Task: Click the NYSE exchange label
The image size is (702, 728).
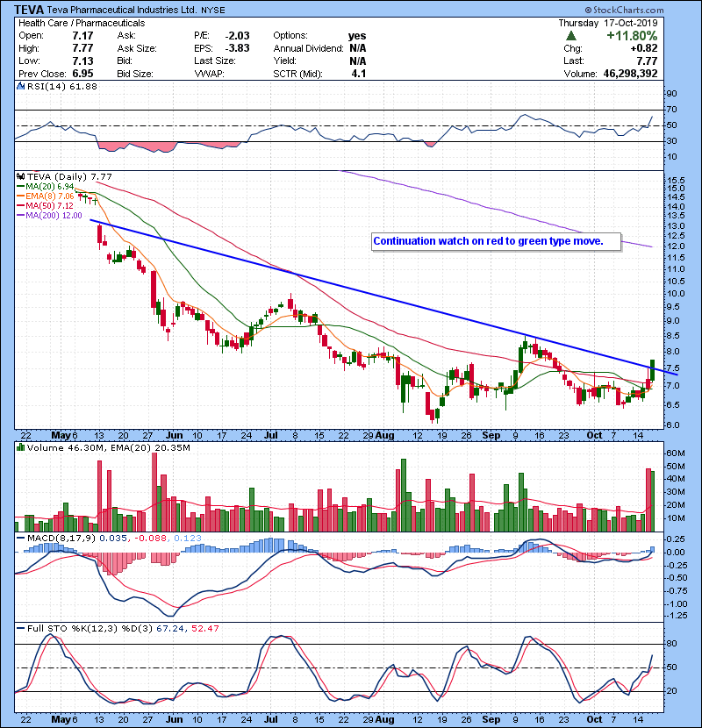Action: click(x=213, y=11)
